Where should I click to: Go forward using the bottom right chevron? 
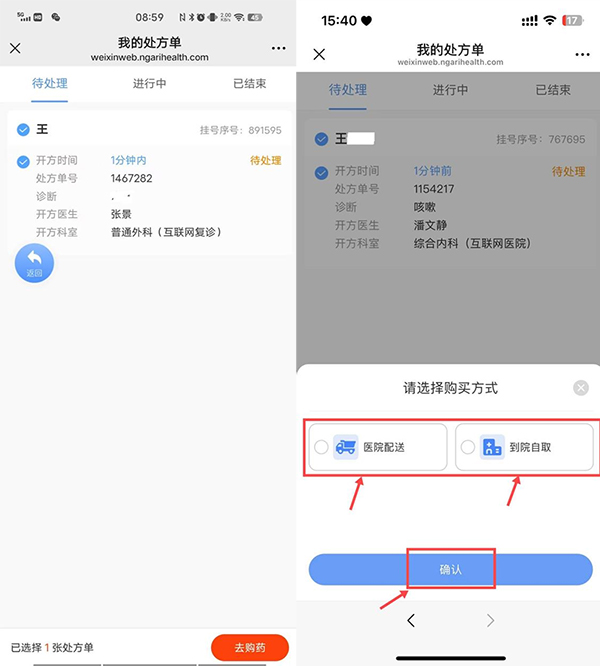click(490, 621)
